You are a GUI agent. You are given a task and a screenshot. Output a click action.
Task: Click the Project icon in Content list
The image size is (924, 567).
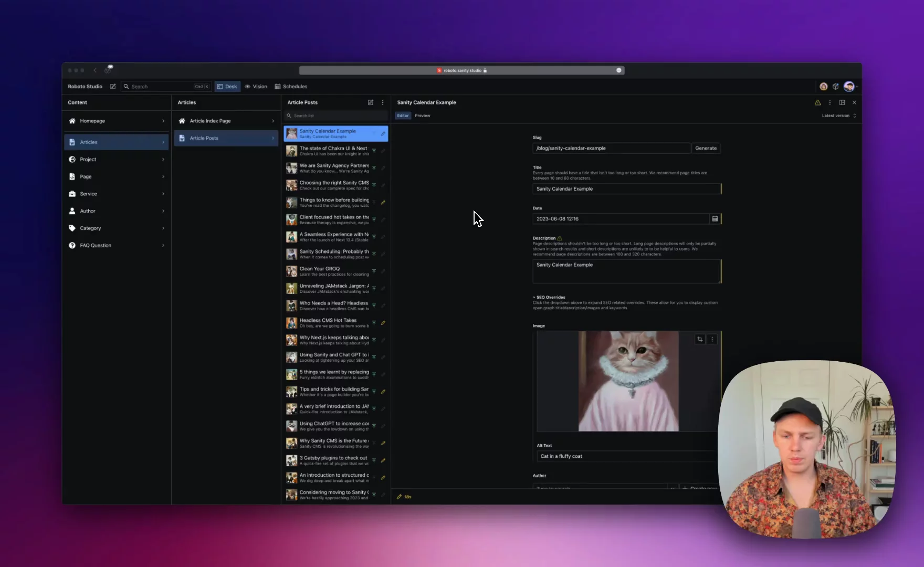click(x=72, y=159)
